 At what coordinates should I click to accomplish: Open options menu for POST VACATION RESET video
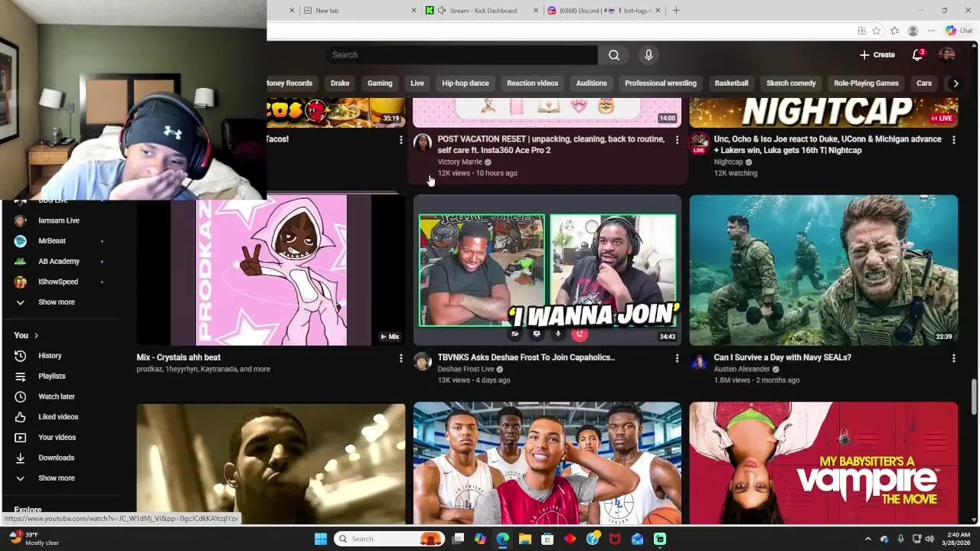[x=677, y=140]
